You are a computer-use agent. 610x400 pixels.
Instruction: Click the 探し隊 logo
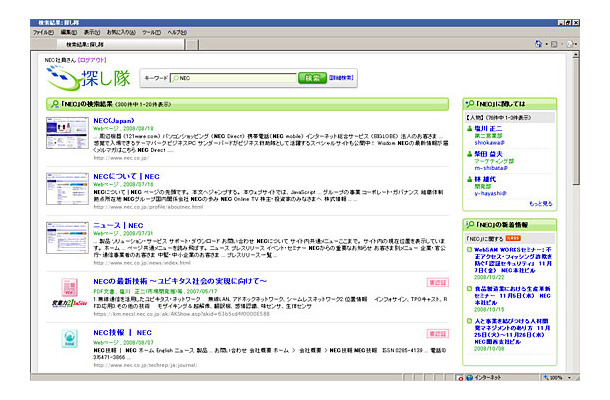[x=89, y=77]
